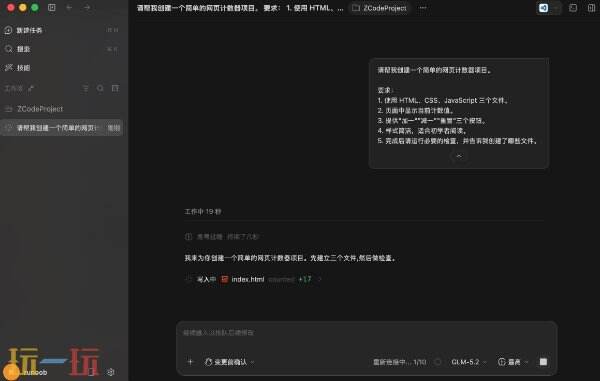Click the reconnecting 1/10 status text

(x=399, y=362)
